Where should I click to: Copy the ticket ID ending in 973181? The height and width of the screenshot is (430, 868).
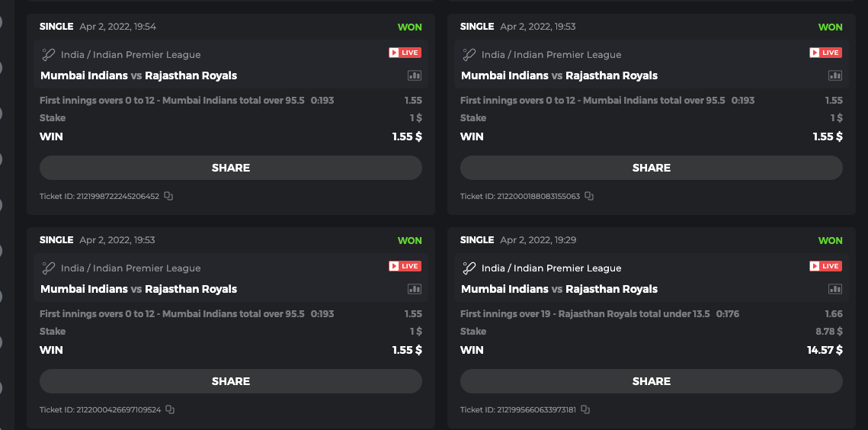pyautogui.click(x=585, y=409)
